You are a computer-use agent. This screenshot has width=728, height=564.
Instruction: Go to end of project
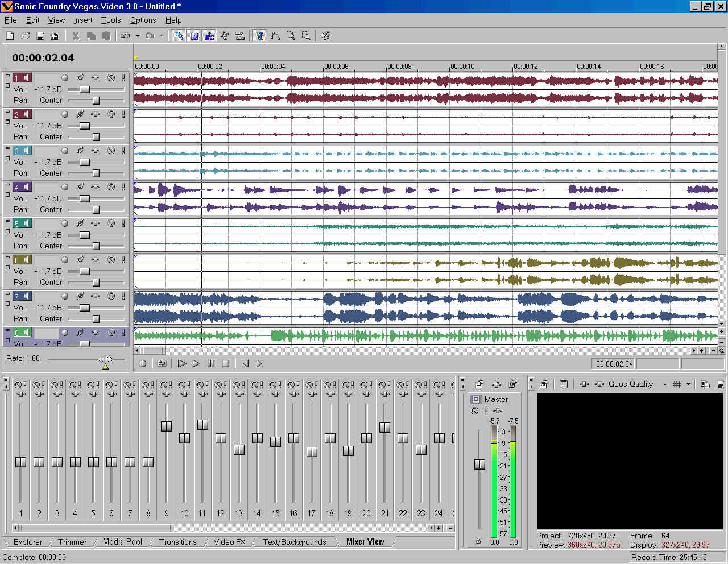pos(260,364)
